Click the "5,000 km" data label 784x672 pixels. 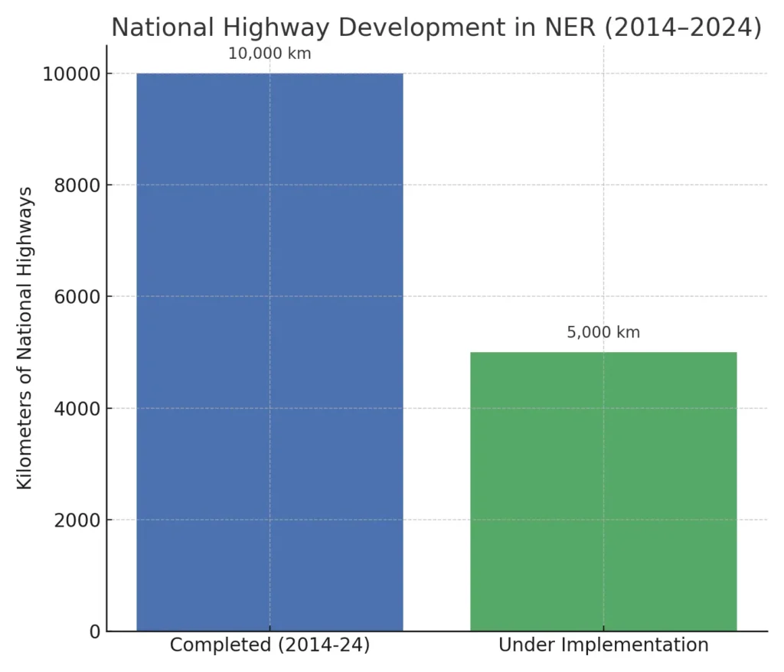[603, 333]
